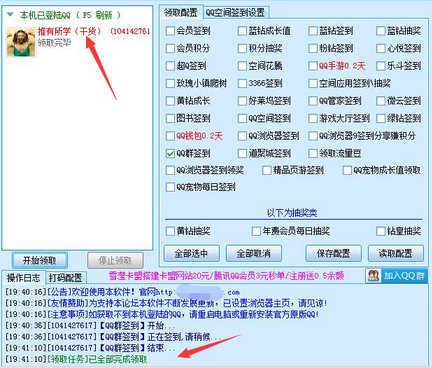Viewport: 432px width, 368px height.
Task: Tick the 图书签到 checkbox
Action: (x=170, y=118)
